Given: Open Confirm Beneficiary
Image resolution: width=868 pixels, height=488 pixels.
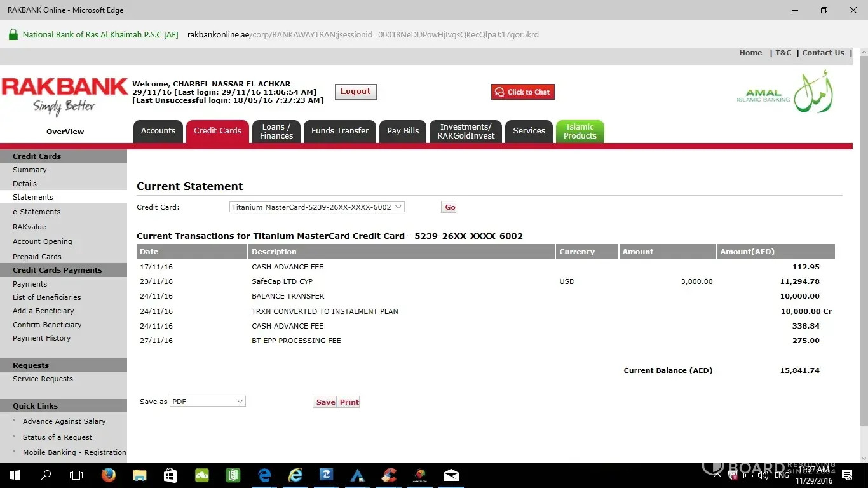Looking at the screenshot, I should [47, 325].
